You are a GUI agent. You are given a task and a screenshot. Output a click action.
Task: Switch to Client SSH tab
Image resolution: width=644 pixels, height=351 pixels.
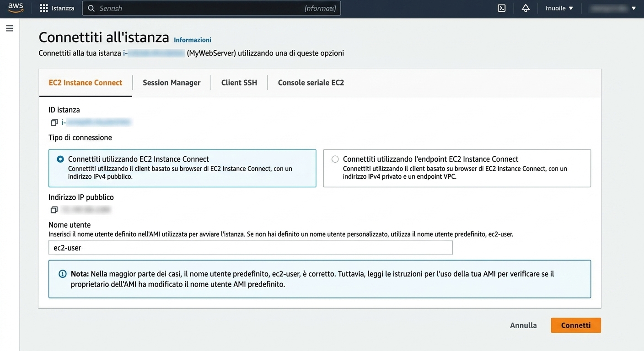[x=239, y=83]
